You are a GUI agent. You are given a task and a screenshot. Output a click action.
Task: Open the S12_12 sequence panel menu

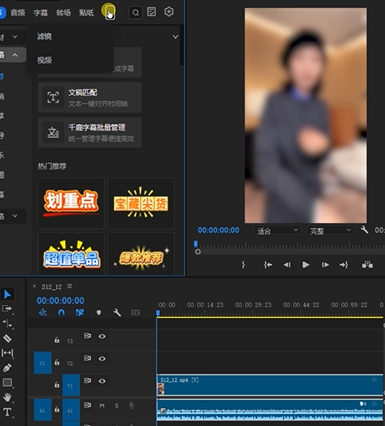(70, 286)
